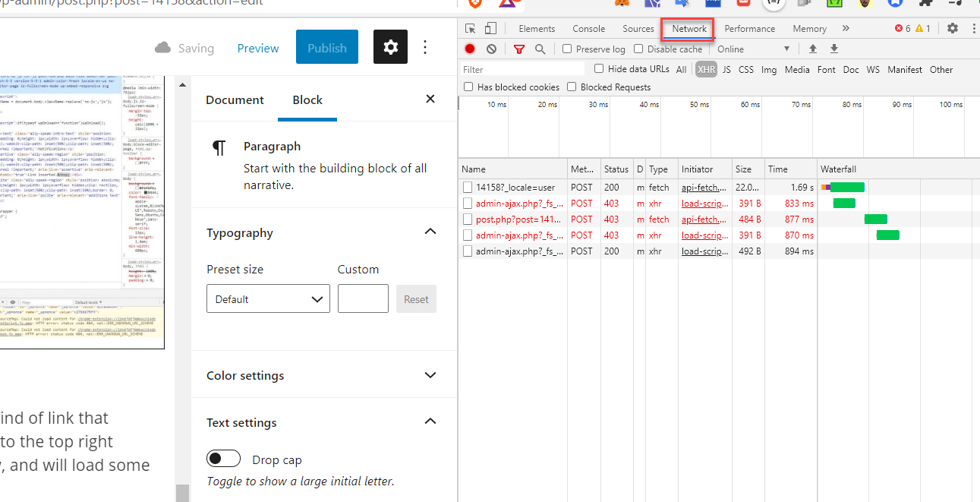This screenshot has height=502, width=980.
Task: Filter requests by Doc
Action: point(851,69)
